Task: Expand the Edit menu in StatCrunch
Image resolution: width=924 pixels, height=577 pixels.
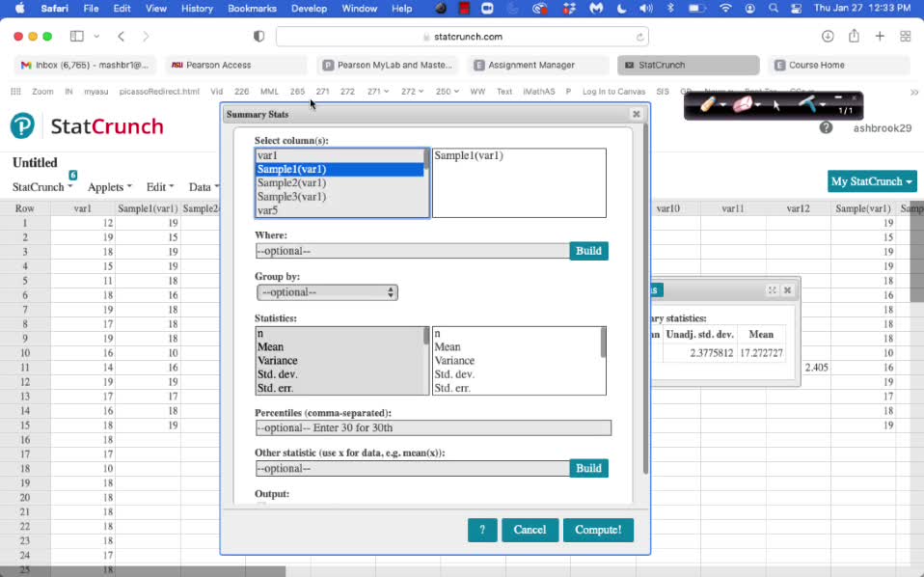Action: coord(160,187)
